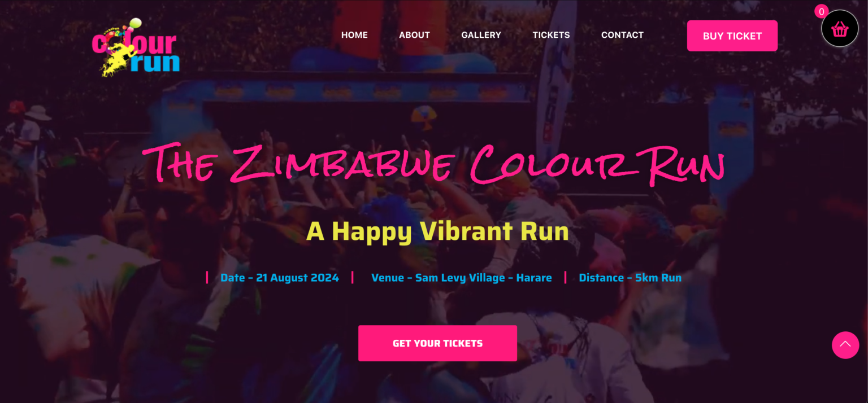This screenshot has height=403, width=868.
Task: Go to the About page
Action: [x=414, y=35]
